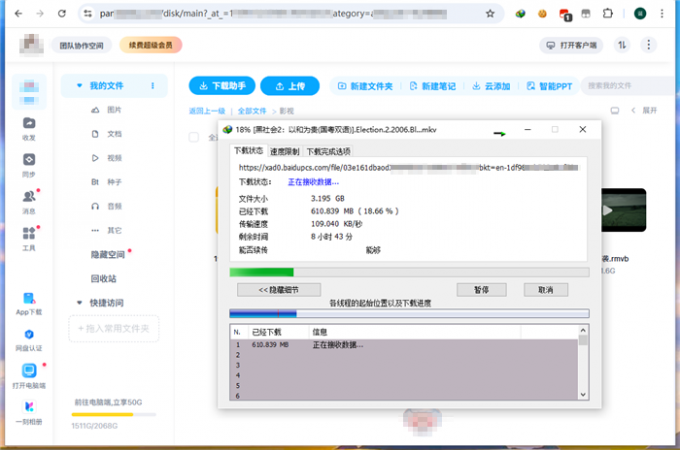Image resolution: width=680 pixels, height=450 pixels.
Task: Select the 其它 others category
Action: point(106,230)
